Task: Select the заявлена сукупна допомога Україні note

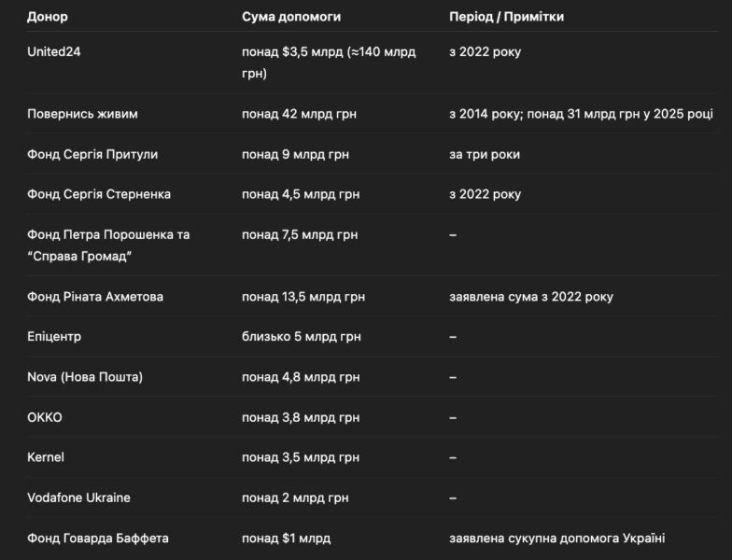Action: (556, 538)
